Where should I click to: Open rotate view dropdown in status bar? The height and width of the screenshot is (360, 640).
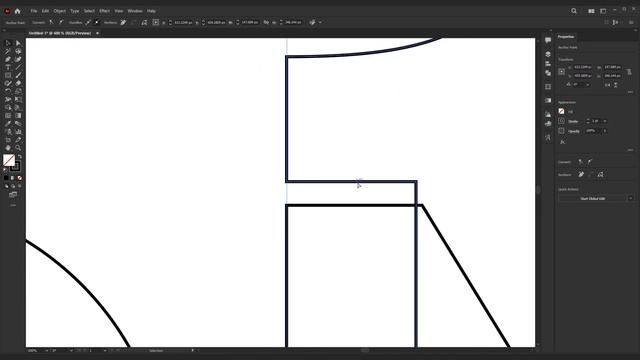(71, 351)
